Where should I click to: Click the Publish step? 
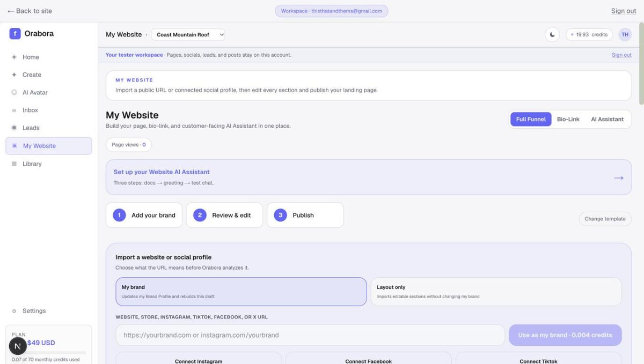[x=305, y=215]
